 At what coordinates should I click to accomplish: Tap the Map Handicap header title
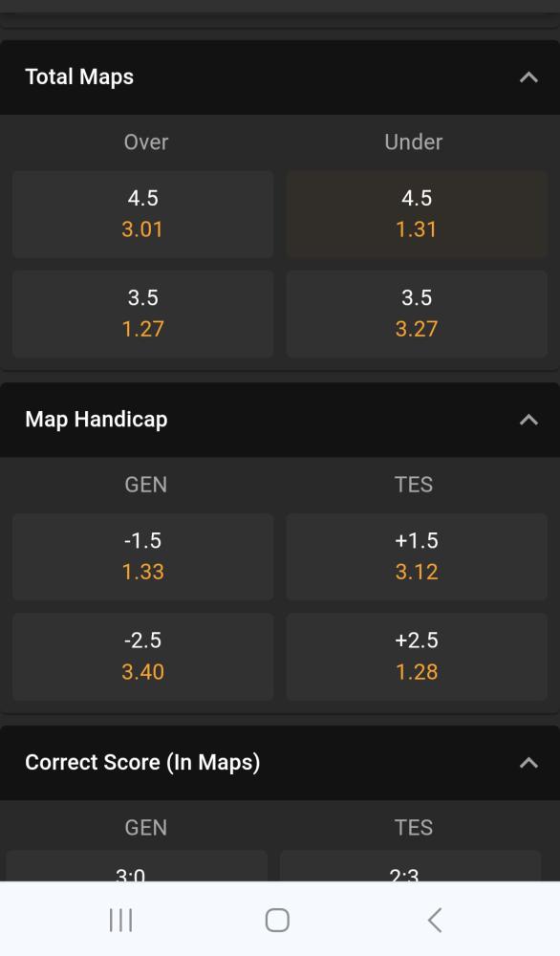(97, 420)
